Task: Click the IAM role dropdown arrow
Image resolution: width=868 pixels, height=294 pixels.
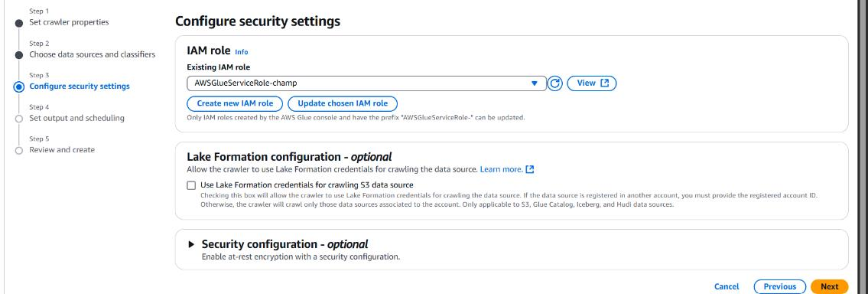Action: coord(535,83)
